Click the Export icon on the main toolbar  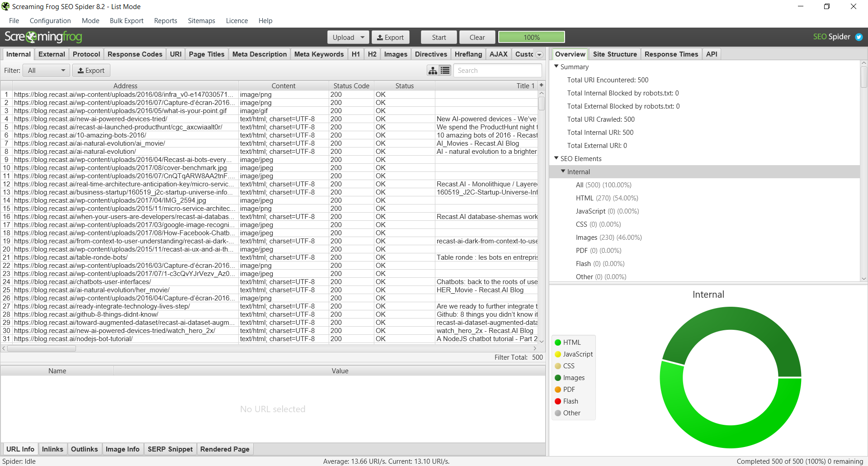391,37
